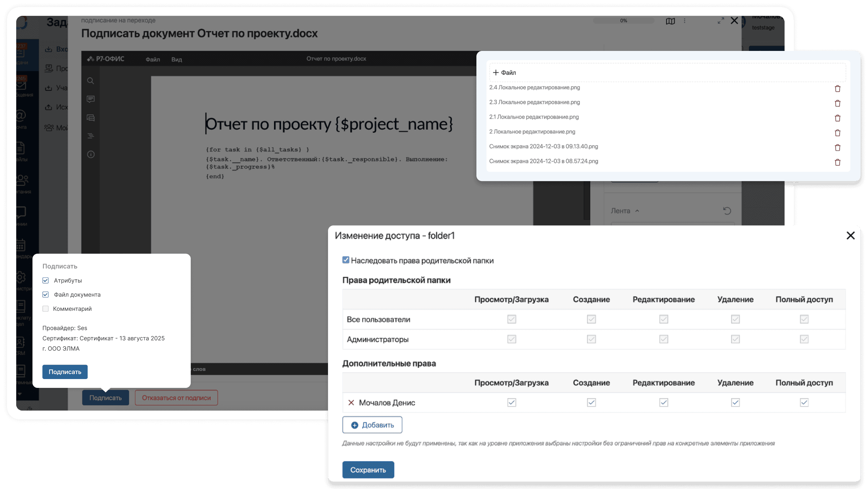Click the Сохранить button
Screen dimensions: 868x489
coord(368,470)
